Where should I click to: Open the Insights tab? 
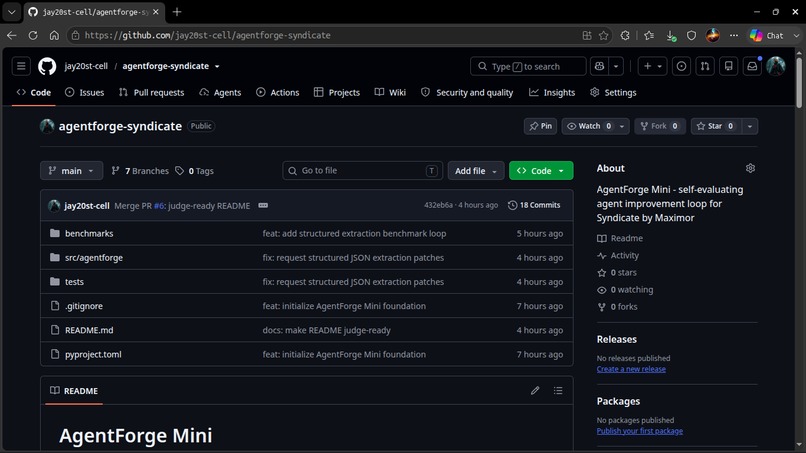click(x=552, y=93)
